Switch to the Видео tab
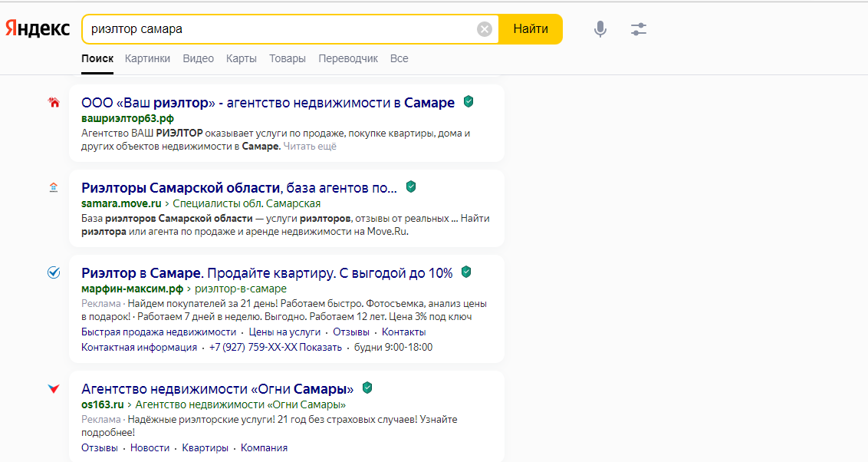Screen dimensions: 868x462 coord(198,59)
